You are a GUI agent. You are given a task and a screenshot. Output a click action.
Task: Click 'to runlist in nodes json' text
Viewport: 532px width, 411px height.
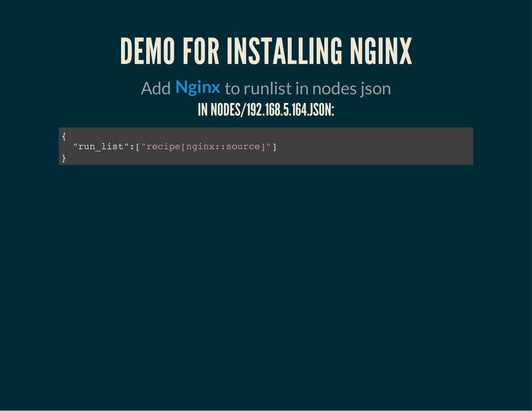[308, 88]
